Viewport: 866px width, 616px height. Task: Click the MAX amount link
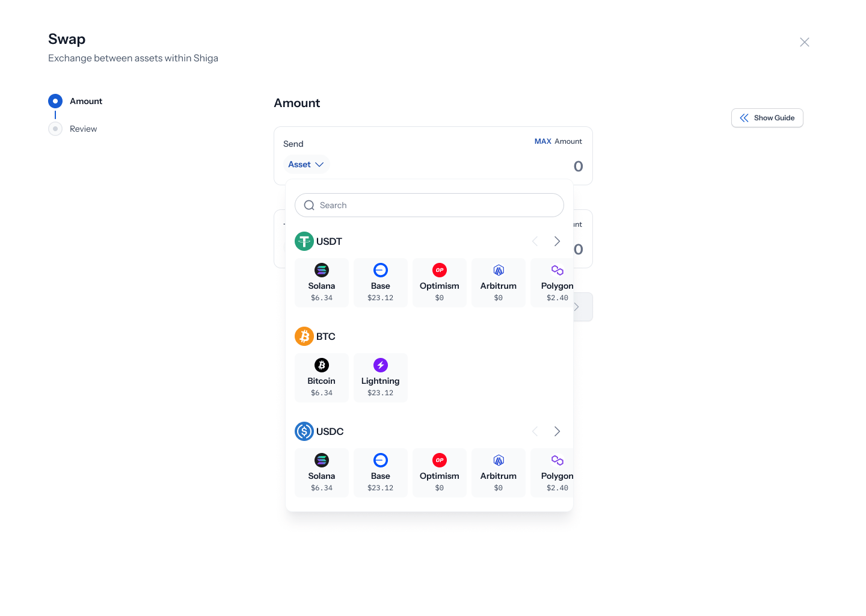[543, 141]
